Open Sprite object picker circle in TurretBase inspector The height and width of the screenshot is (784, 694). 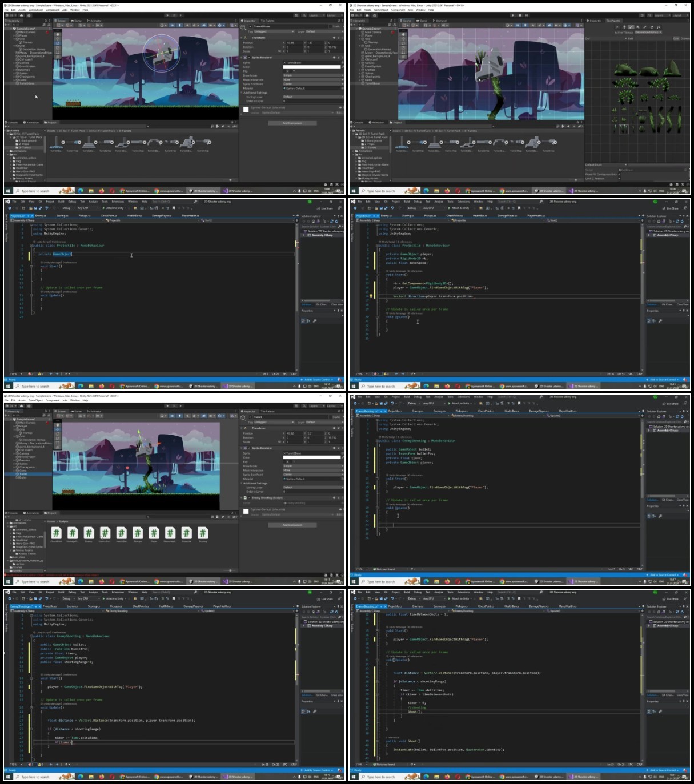tap(342, 63)
